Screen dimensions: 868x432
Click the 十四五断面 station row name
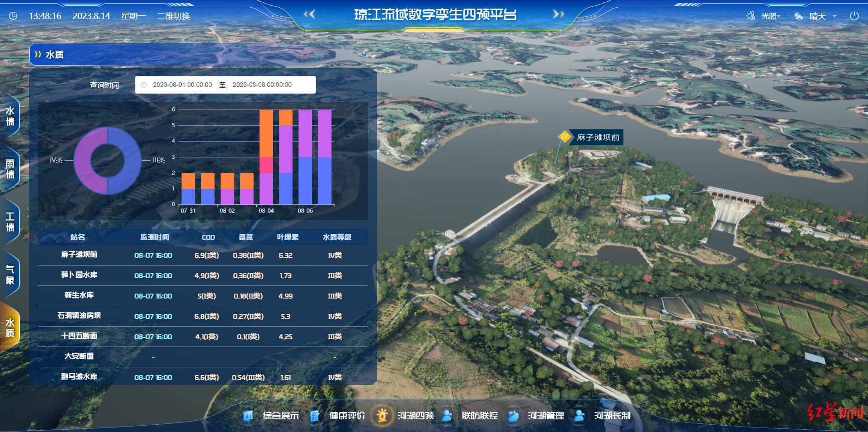point(79,336)
